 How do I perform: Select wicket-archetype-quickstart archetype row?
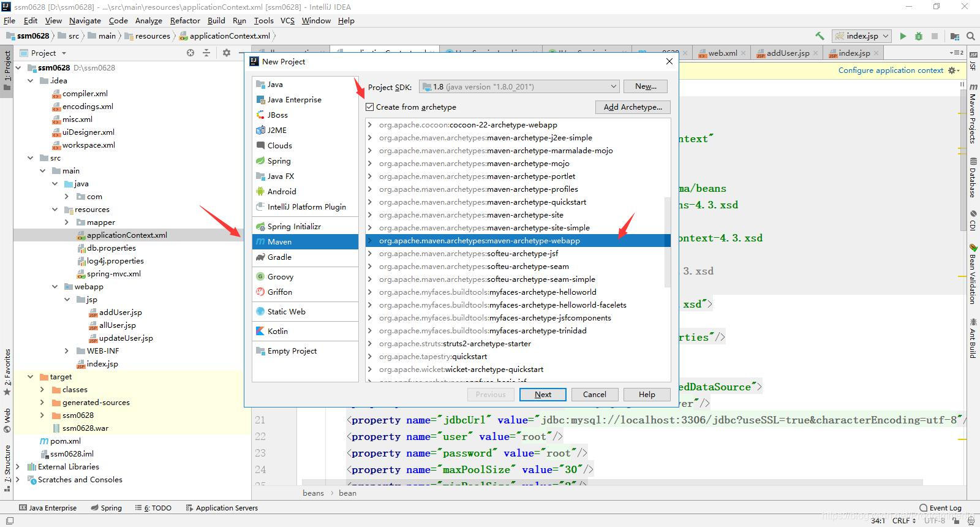point(518,370)
